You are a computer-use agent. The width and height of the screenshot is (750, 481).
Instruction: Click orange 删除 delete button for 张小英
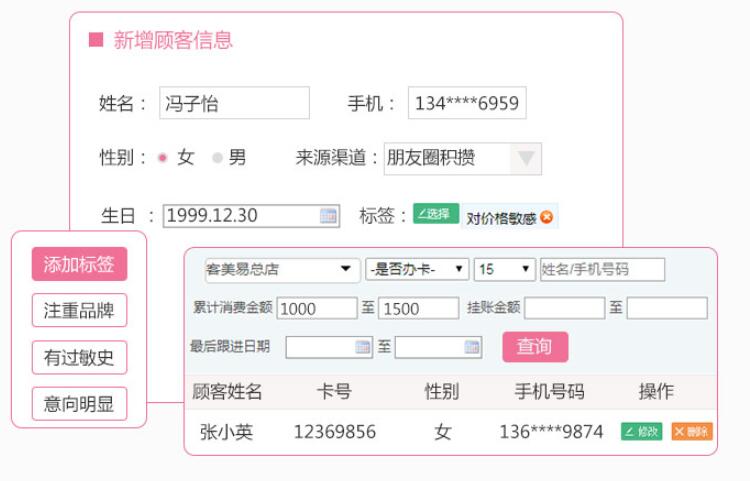click(691, 432)
